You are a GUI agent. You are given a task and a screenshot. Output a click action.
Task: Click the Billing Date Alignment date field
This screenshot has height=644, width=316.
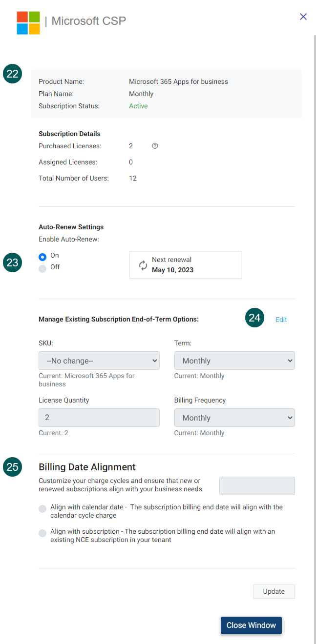[257, 486]
